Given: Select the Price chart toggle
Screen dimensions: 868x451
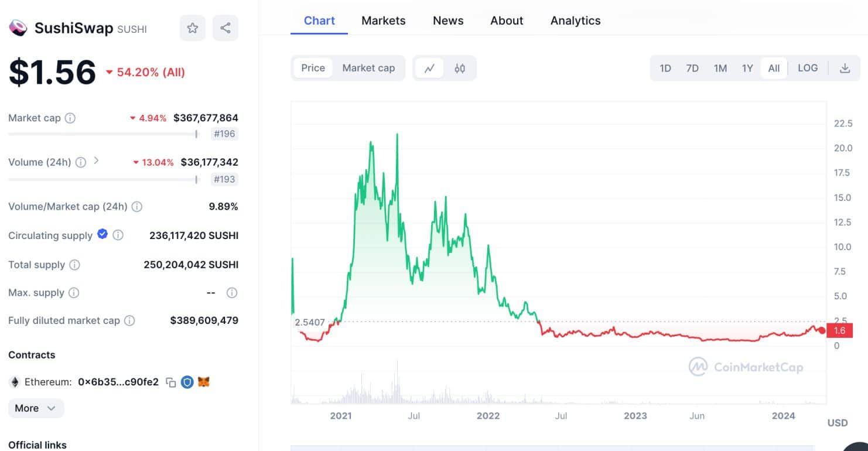Looking at the screenshot, I should (313, 68).
